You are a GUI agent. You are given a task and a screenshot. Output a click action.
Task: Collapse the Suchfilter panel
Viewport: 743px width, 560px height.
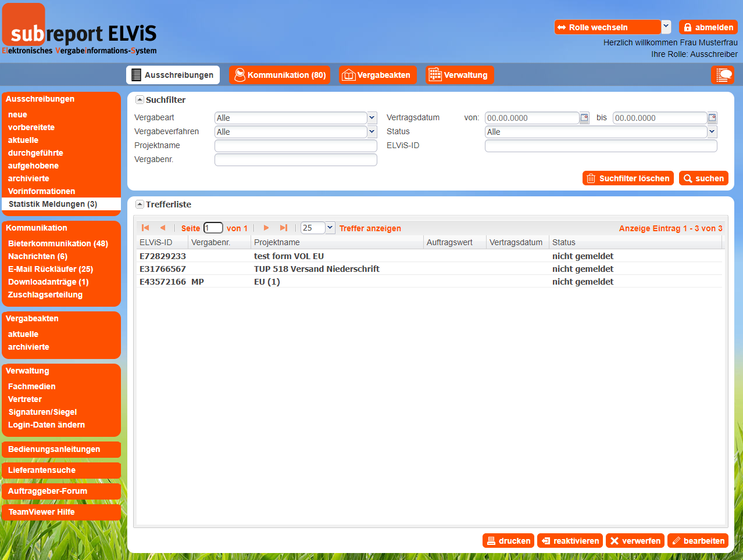140,100
